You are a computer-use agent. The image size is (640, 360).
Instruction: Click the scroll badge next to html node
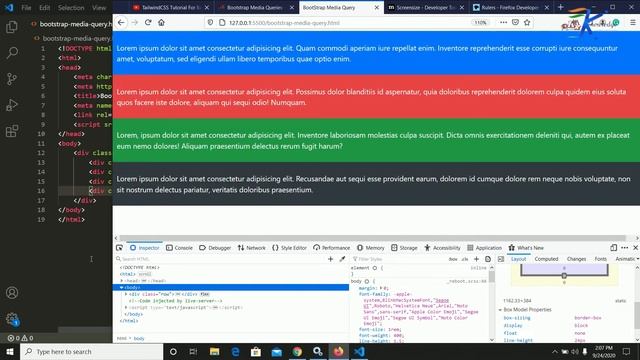click(144, 274)
